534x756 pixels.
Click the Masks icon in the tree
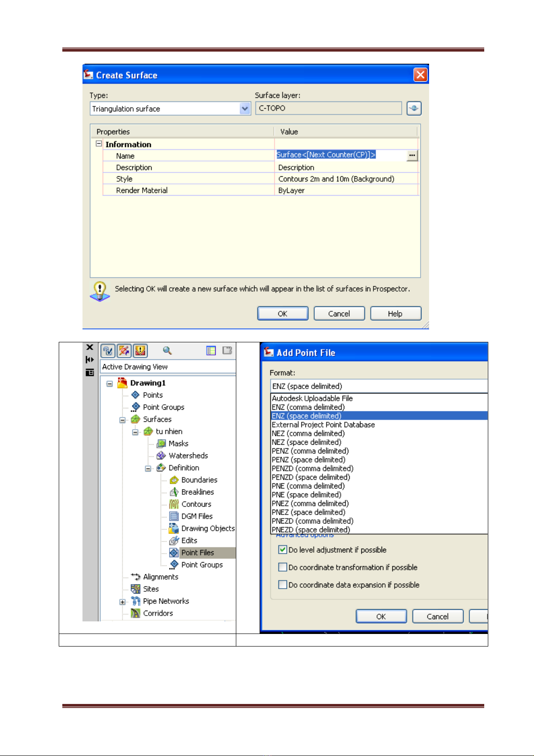tap(161, 443)
